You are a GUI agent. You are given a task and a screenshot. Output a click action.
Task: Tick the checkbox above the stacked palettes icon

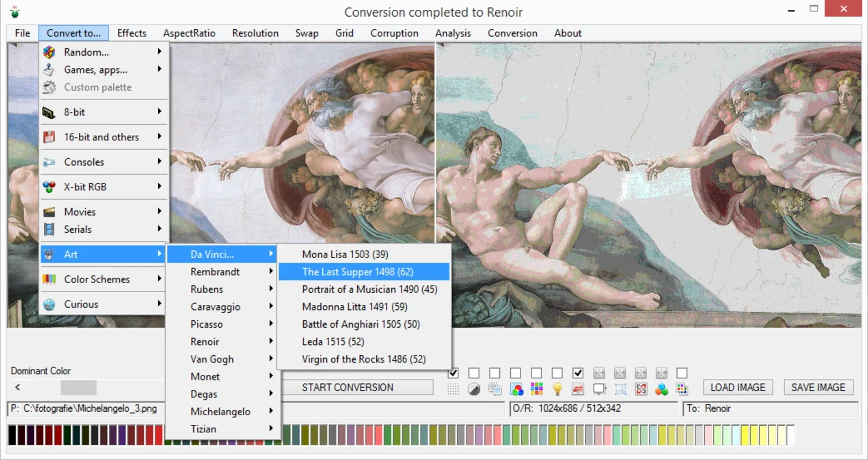pyautogui.click(x=682, y=373)
